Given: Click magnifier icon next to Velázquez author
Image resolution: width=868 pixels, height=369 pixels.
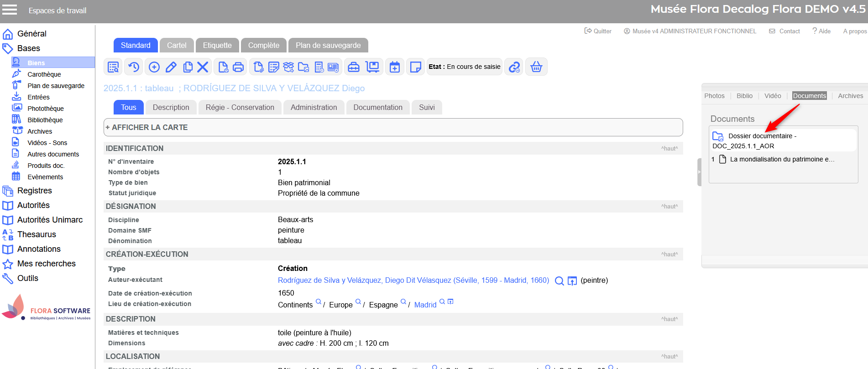Looking at the screenshot, I should pos(559,281).
